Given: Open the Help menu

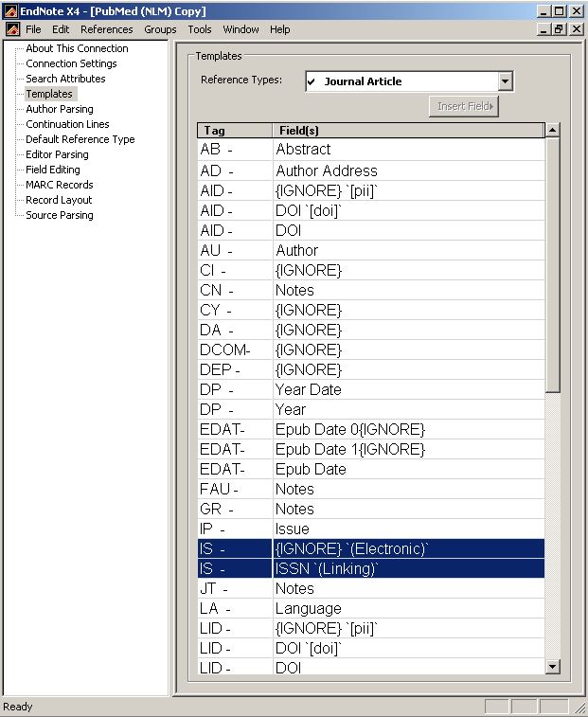Looking at the screenshot, I should click(279, 29).
